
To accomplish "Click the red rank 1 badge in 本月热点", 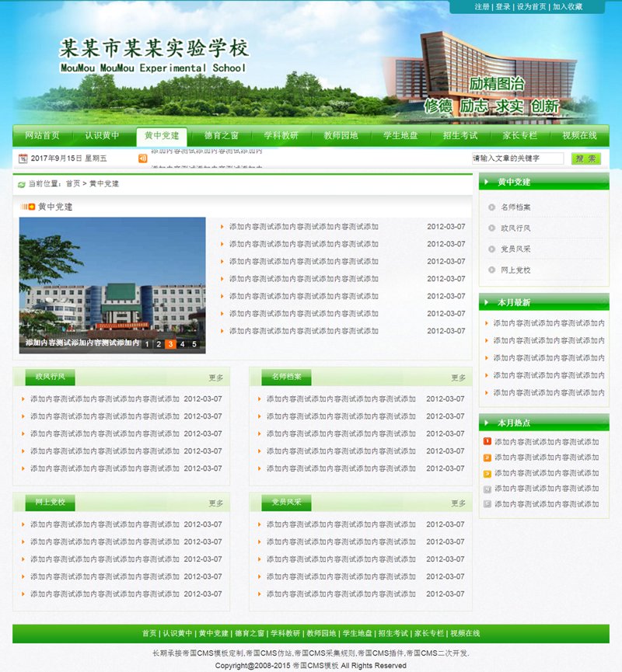I will click(487, 441).
